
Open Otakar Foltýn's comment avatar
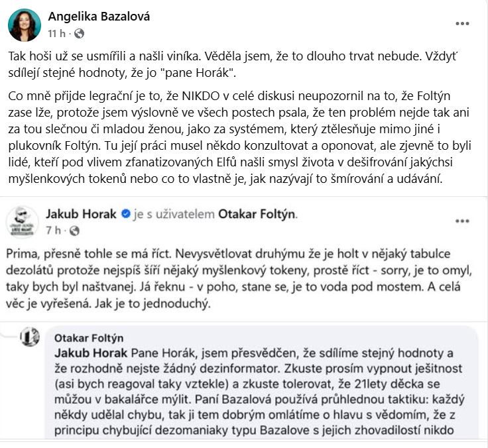point(30,337)
